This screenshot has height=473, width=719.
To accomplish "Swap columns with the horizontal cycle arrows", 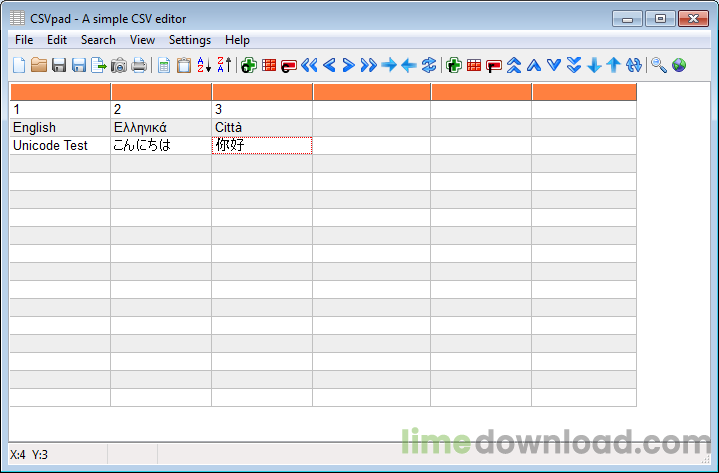I will pos(429,66).
